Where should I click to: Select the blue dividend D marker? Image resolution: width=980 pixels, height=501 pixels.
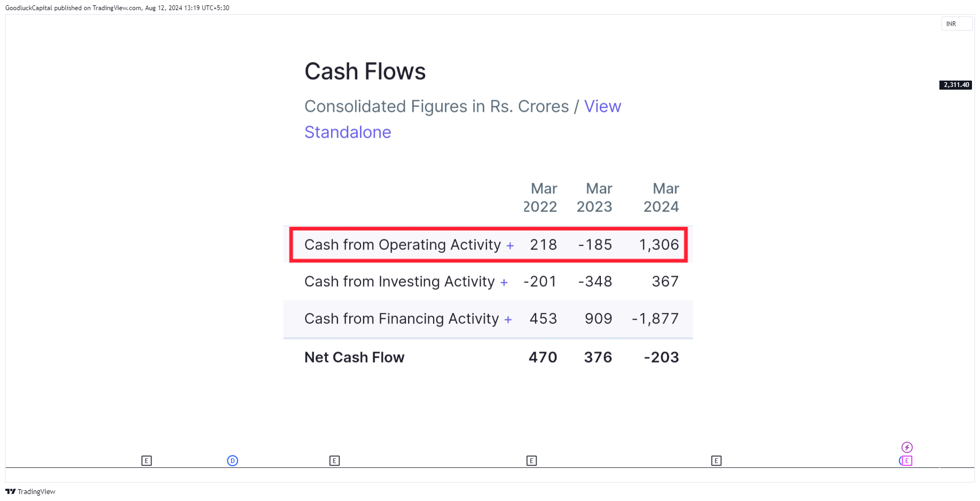click(x=232, y=460)
